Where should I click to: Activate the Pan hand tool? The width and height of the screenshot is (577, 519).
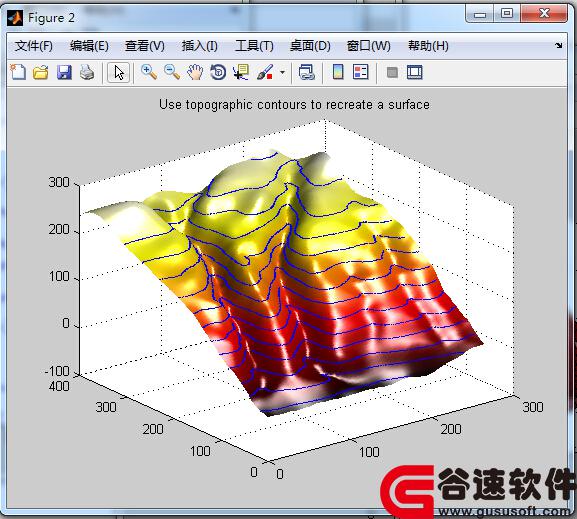pos(195,72)
